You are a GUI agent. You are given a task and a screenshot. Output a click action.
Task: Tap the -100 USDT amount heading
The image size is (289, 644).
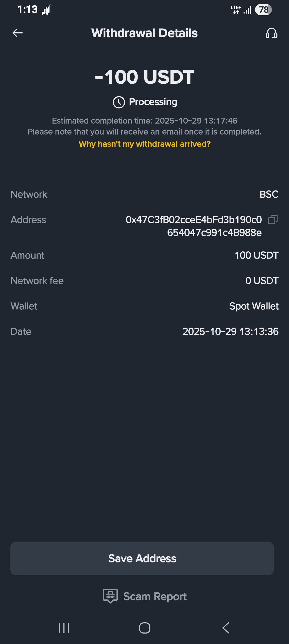point(144,77)
